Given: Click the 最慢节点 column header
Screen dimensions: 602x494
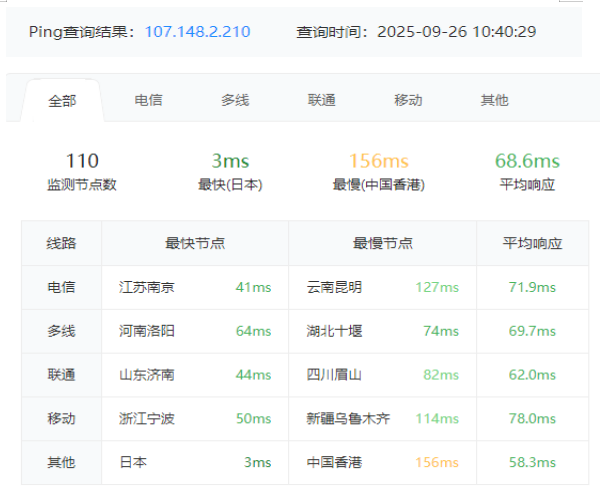Looking at the screenshot, I should 382,243.
